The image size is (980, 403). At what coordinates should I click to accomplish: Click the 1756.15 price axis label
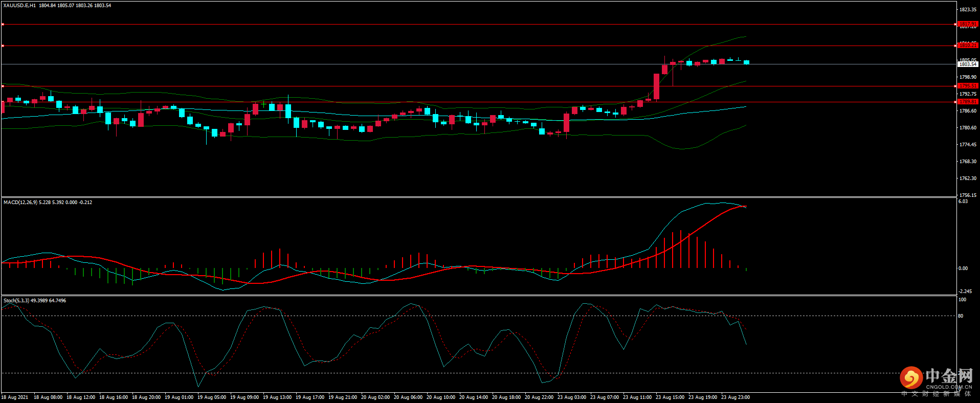(968, 195)
